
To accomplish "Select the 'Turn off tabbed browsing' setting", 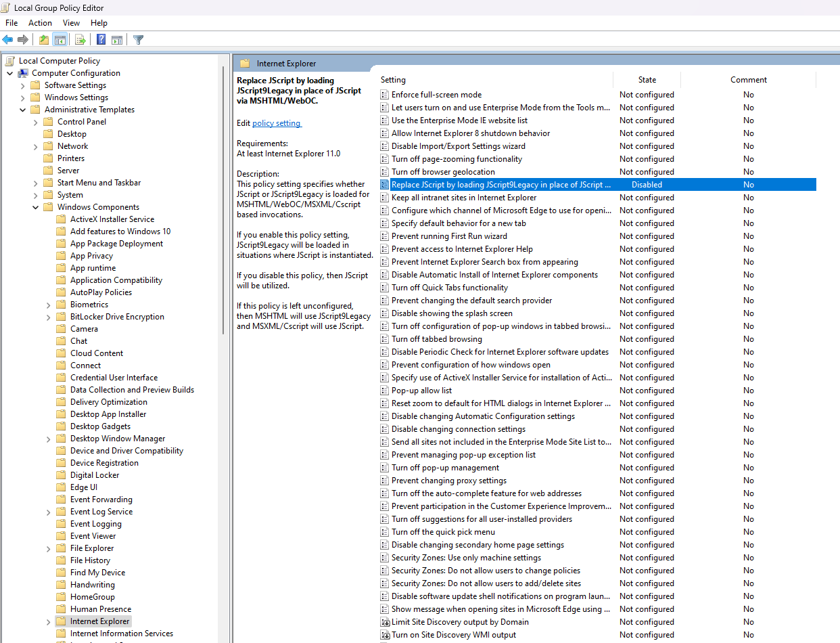I will pyautogui.click(x=438, y=338).
